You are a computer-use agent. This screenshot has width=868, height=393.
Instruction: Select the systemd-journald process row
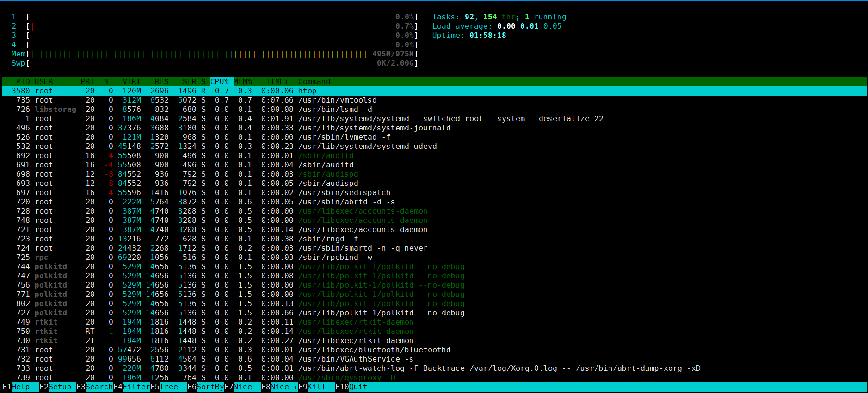pos(435,128)
